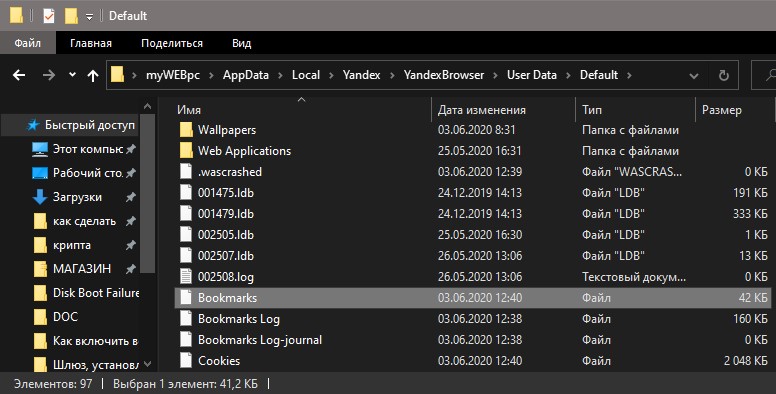Click the Back navigation arrow
The image size is (776, 394).
pyautogui.click(x=19, y=75)
